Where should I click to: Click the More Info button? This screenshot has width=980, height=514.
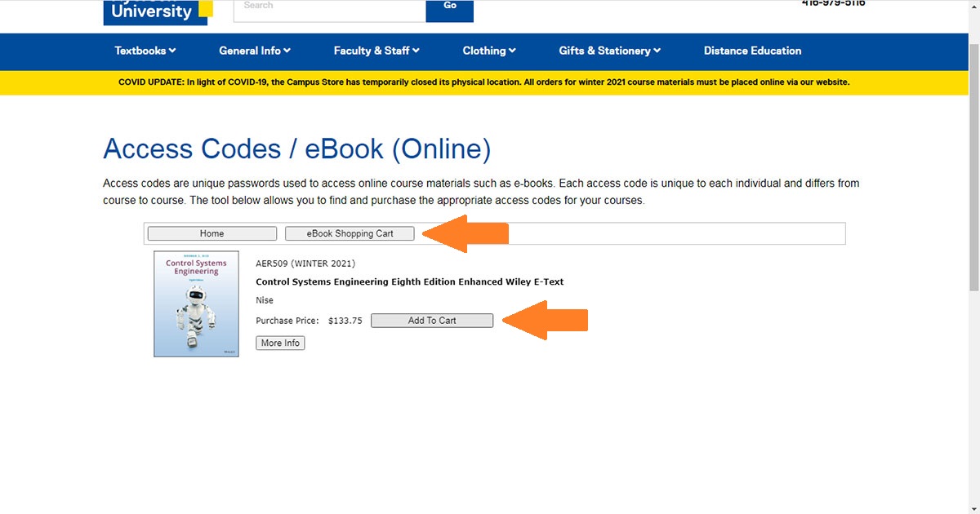280,343
